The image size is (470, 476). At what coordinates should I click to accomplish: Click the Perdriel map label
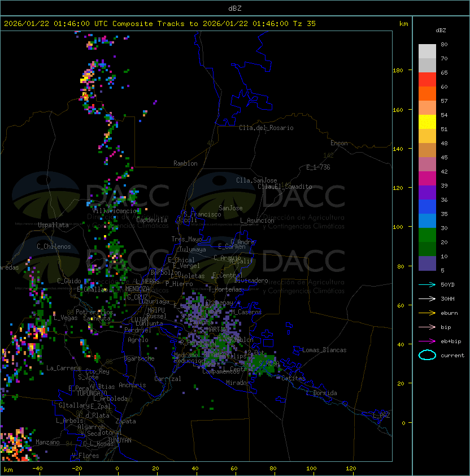138,330
